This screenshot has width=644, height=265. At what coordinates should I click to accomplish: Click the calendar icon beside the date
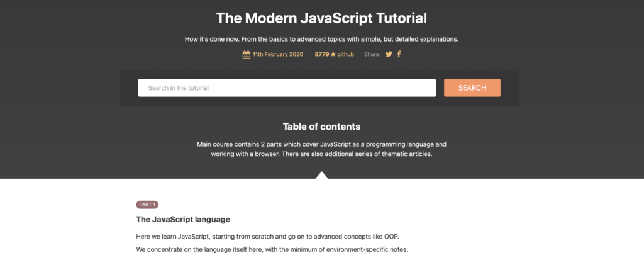(247, 54)
